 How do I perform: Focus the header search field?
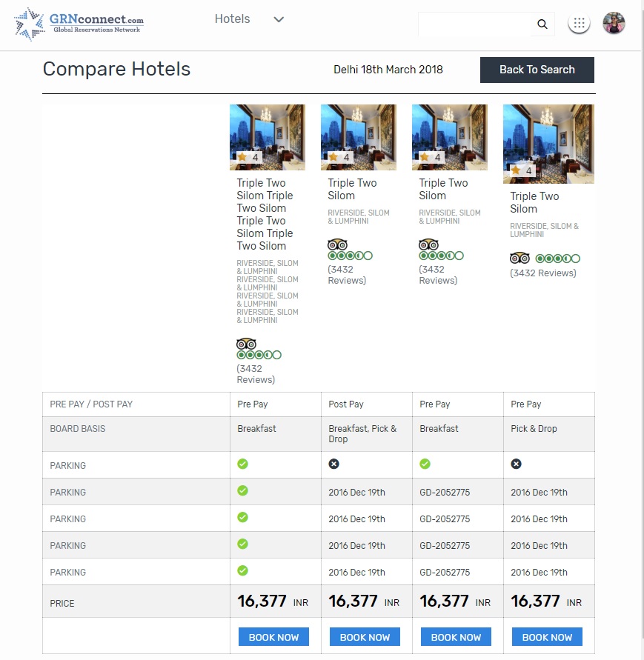[474, 24]
